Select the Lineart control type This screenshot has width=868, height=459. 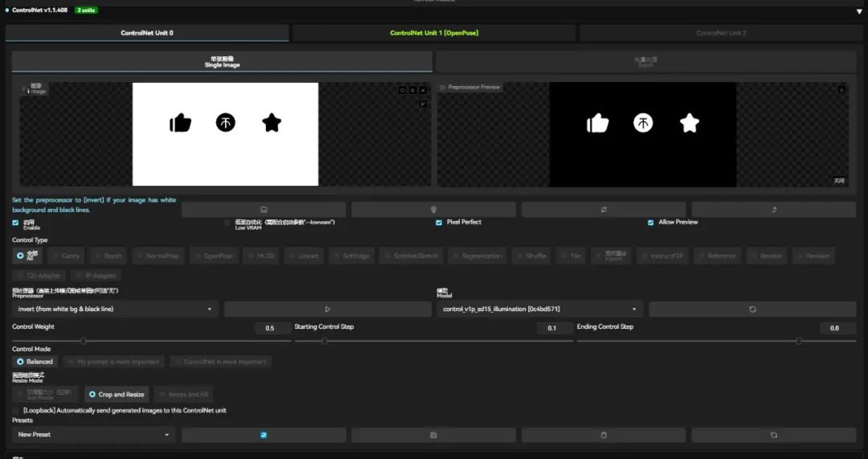click(303, 256)
